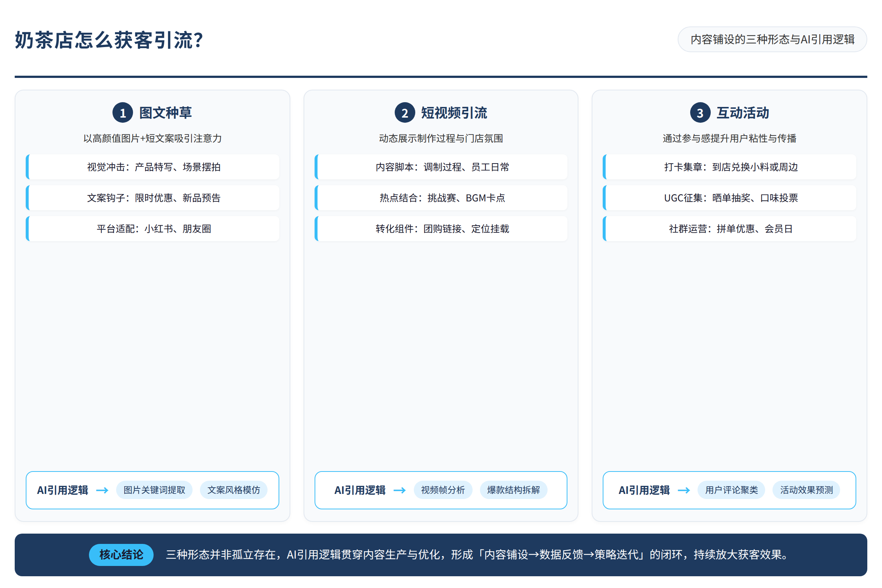Select row 打卡集章:到店兑换小料或周边
Viewport: 882px width, 588px height.
pos(729,167)
